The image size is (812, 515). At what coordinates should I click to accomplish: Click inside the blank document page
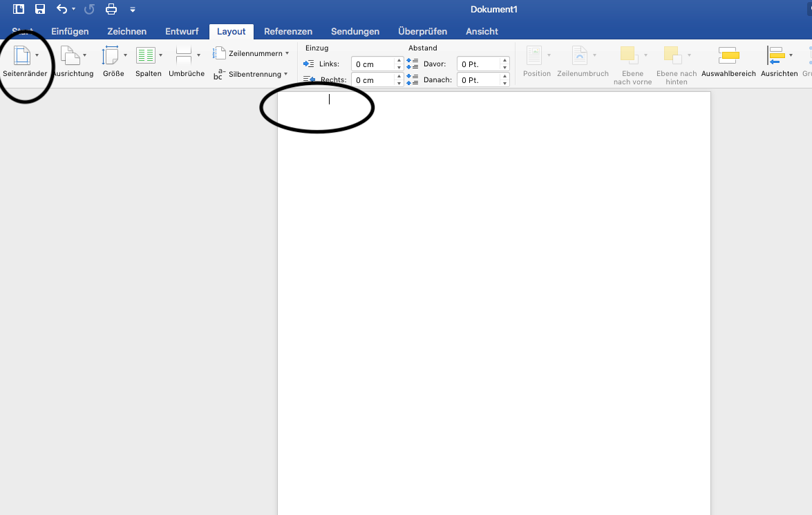coord(494,303)
